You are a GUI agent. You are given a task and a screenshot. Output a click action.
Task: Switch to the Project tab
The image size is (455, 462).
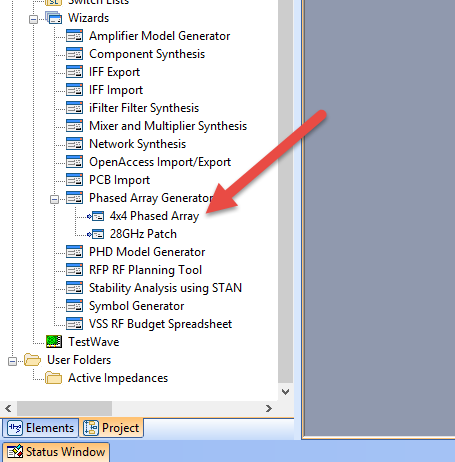(111, 428)
